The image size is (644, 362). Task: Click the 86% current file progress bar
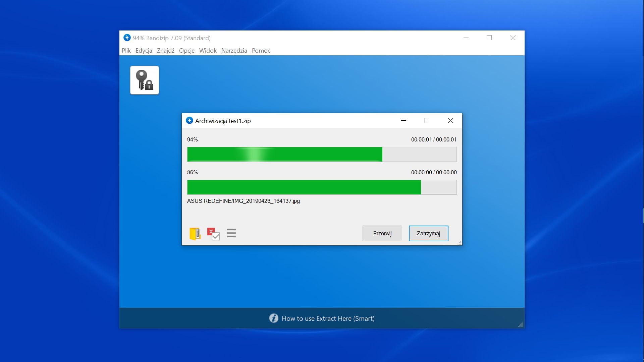coord(322,187)
